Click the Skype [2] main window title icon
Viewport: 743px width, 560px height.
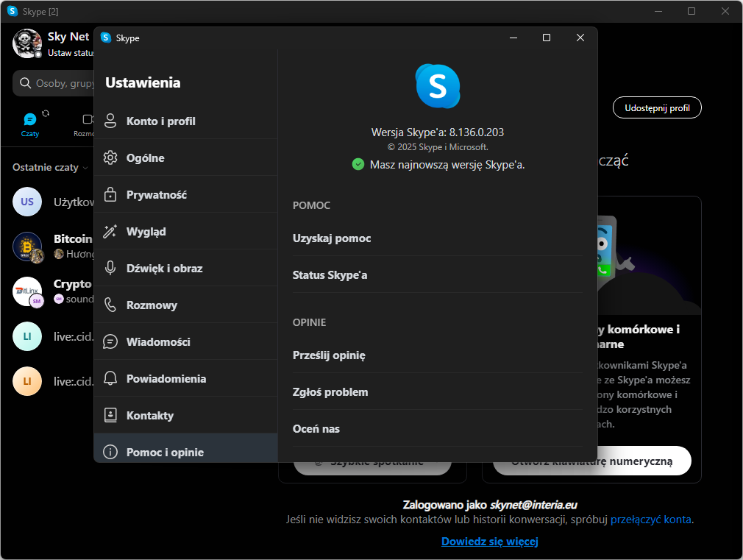[x=13, y=11]
